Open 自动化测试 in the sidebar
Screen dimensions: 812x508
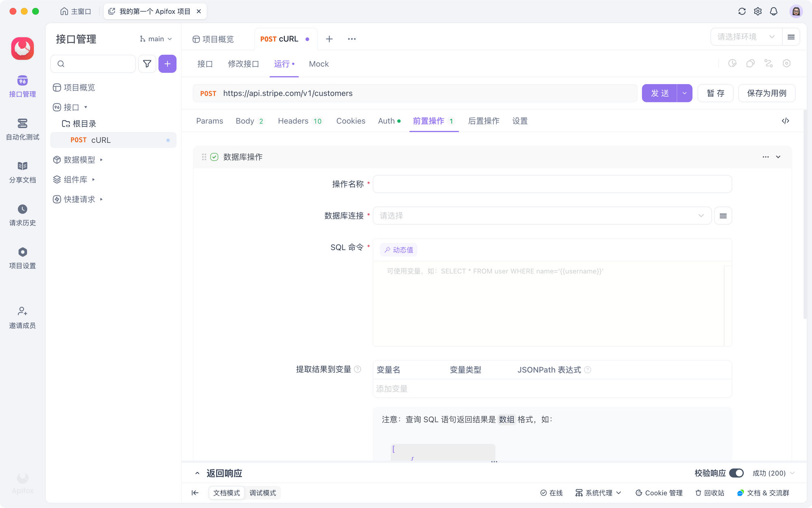pyautogui.click(x=22, y=129)
